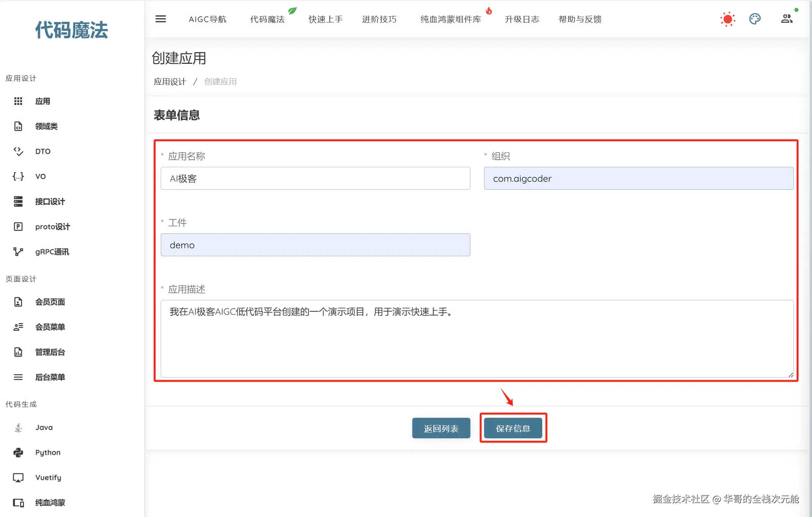The width and height of the screenshot is (812, 517).
Task: Open the 帮助与反馈 menu
Action: click(580, 19)
